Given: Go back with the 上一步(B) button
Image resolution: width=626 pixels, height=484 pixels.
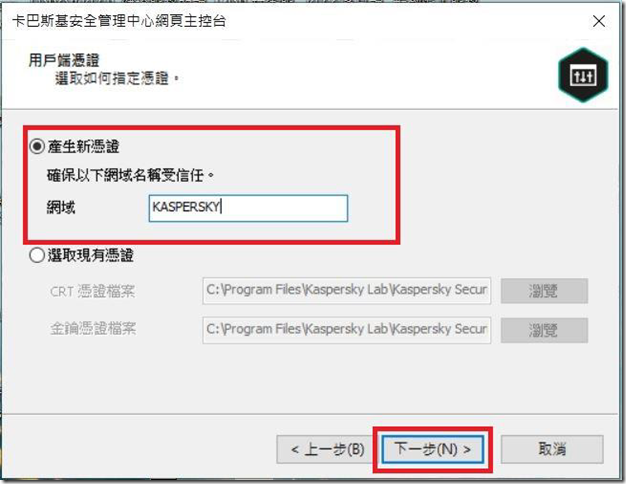Looking at the screenshot, I should point(327,450).
